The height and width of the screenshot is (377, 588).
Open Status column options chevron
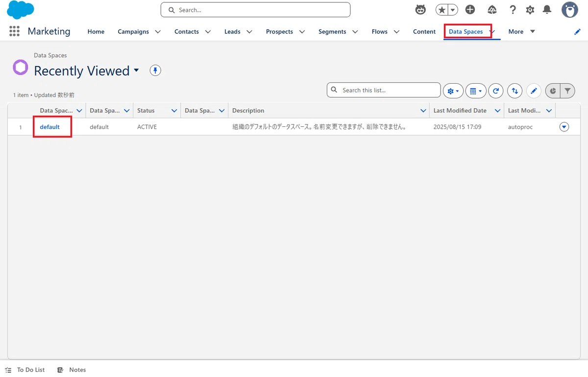click(174, 111)
